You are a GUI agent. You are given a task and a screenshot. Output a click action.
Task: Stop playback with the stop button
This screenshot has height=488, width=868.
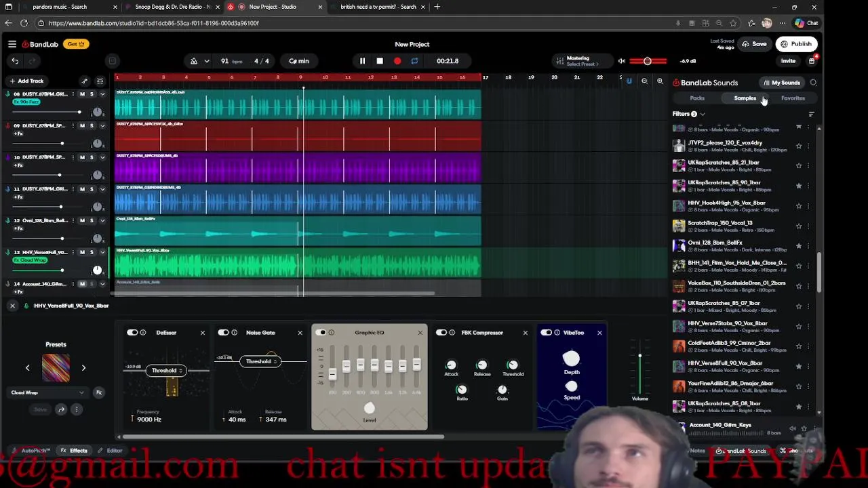click(380, 61)
